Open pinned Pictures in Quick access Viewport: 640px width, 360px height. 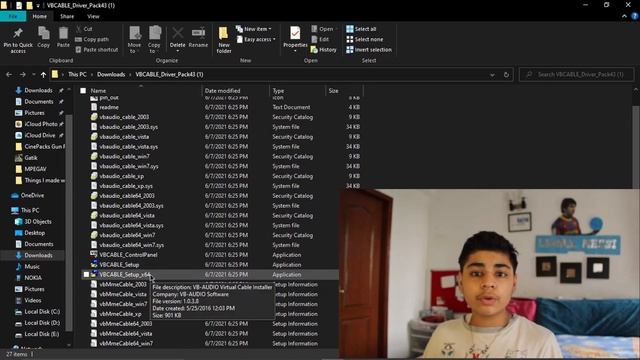[x=34, y=113]
